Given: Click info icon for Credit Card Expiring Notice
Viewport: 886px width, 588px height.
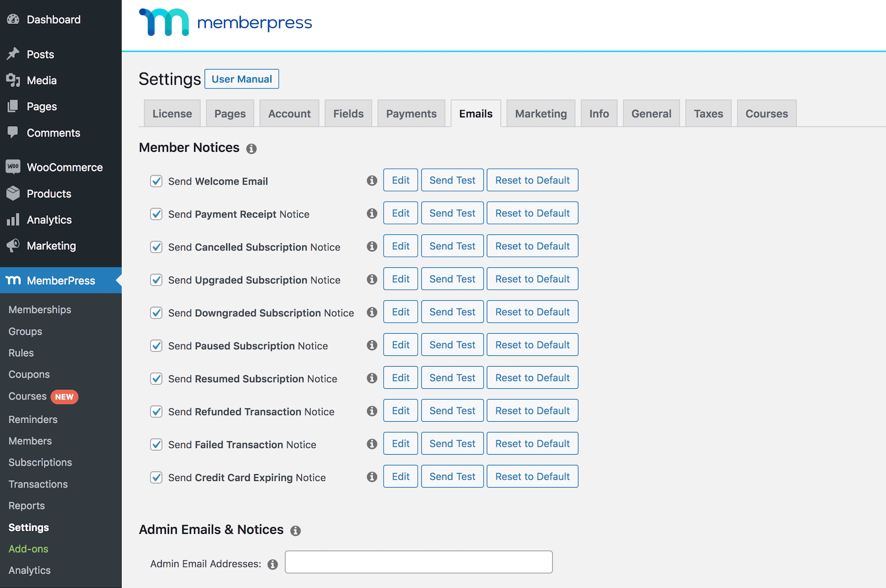Looking at the screenshot, I should [372, 477].
